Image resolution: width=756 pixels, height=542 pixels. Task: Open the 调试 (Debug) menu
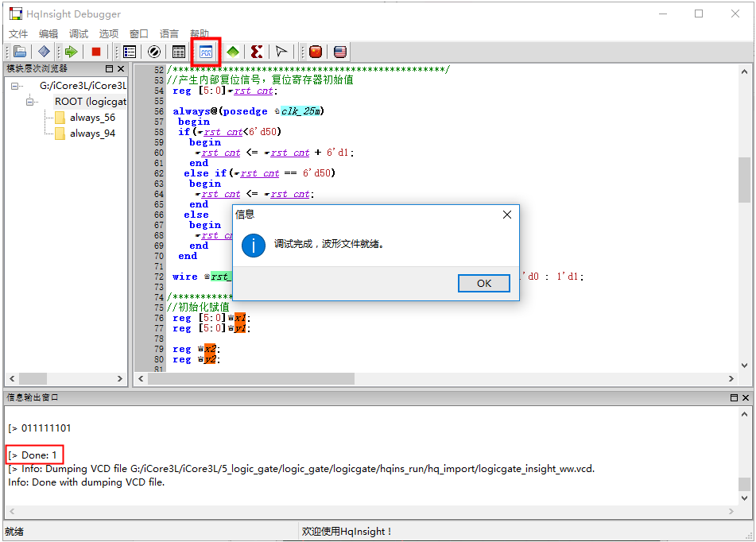(79, 33)
